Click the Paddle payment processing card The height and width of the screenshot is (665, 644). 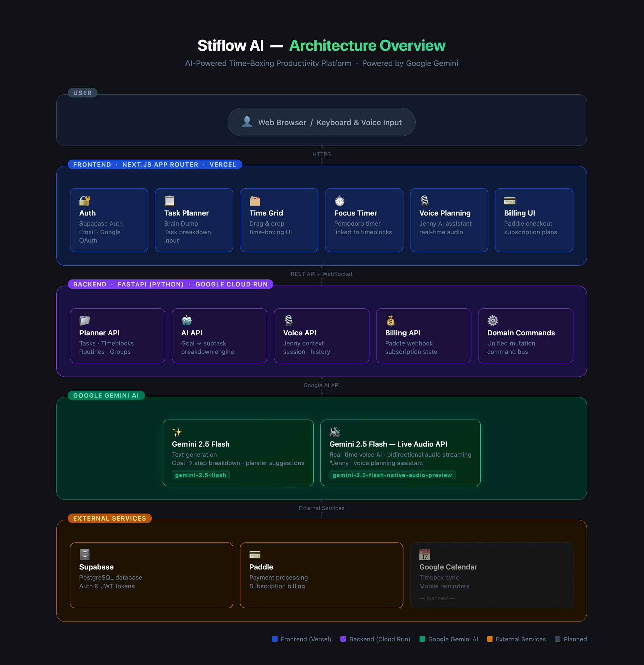pos(321,575)
